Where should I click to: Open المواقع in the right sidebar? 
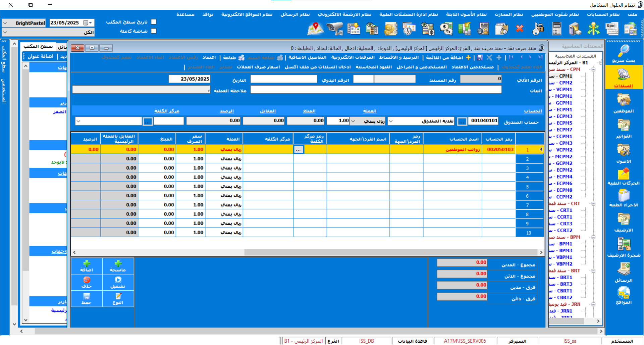click(x=624, y=295)
